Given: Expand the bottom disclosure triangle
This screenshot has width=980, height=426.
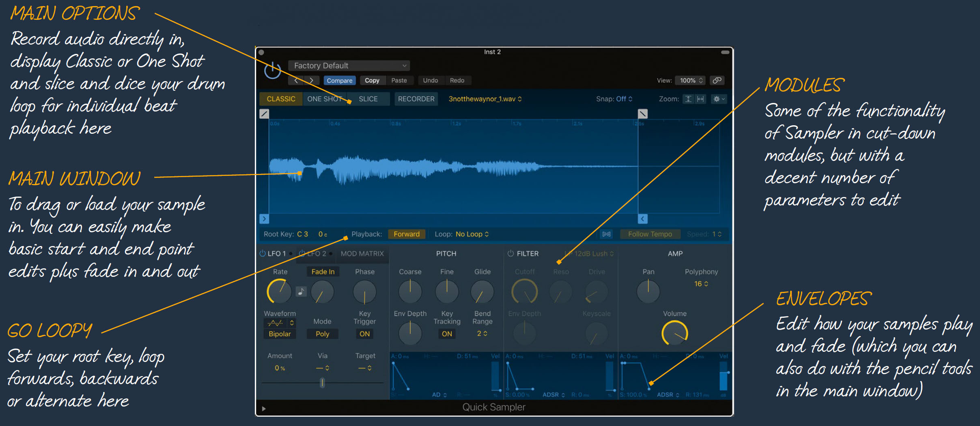Looking at the screenshot, I should (x=264, y=409).
